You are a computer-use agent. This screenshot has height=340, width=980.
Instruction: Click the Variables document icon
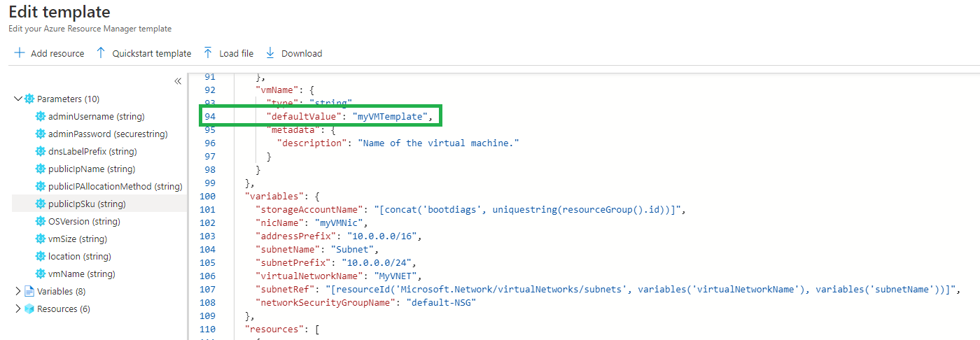point(29,292)
